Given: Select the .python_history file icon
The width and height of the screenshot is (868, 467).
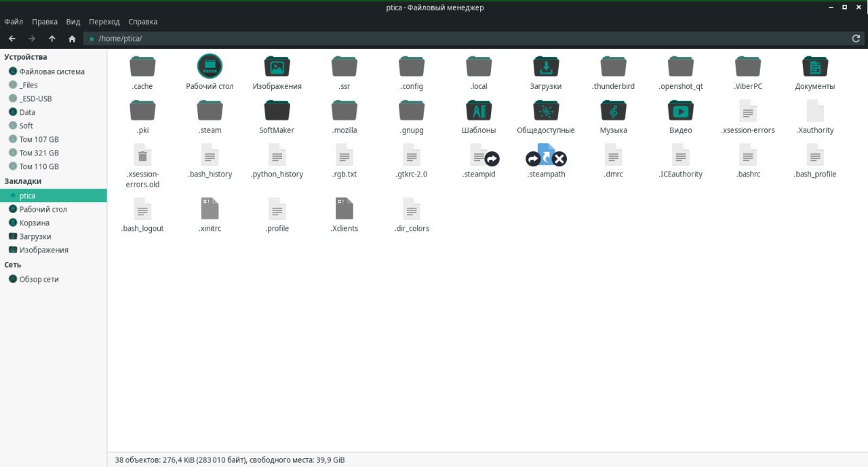Looking at the screenshot, I should pos(277,154).
